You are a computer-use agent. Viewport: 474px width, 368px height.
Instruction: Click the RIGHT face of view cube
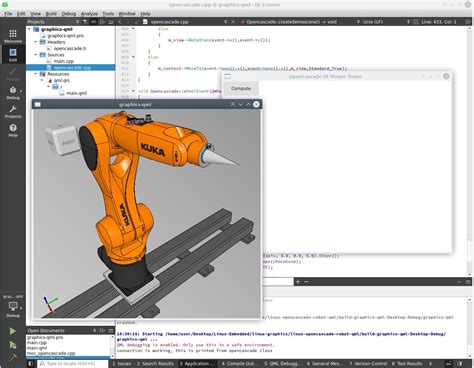69,142
